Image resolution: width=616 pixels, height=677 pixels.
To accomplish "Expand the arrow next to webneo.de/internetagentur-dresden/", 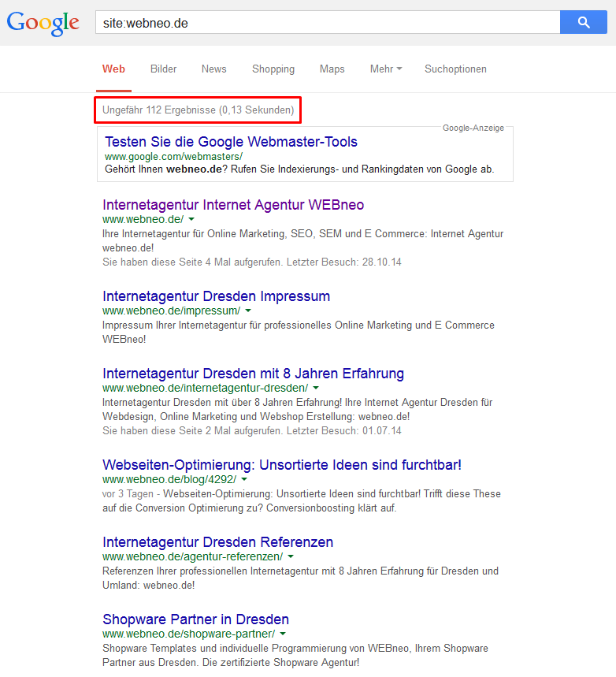I will click(x=316, y=389).
